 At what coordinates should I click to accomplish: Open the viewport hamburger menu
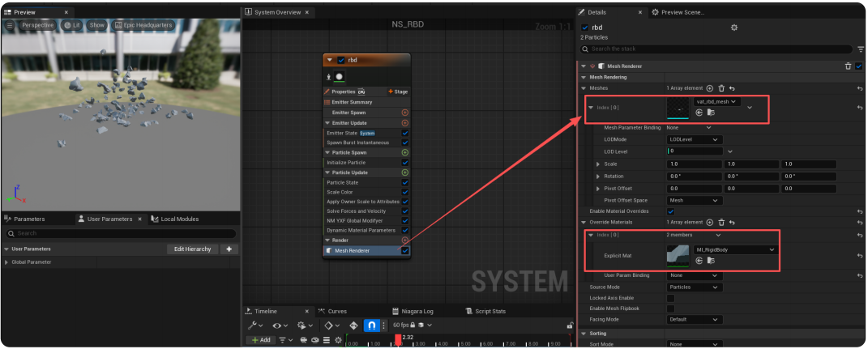click(x=11, y=25)
